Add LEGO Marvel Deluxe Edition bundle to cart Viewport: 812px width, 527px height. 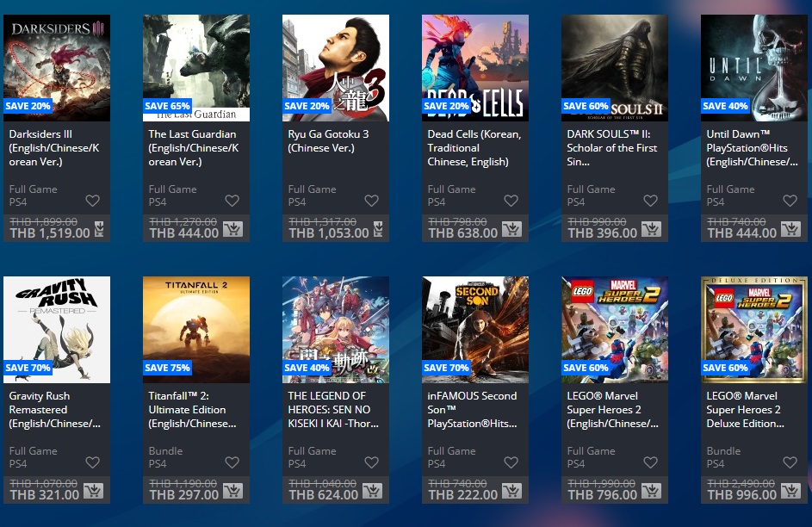click(791, 491)
